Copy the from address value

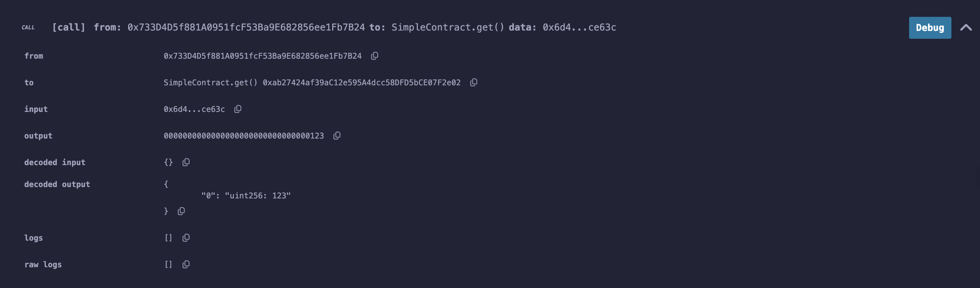point(374,56)
